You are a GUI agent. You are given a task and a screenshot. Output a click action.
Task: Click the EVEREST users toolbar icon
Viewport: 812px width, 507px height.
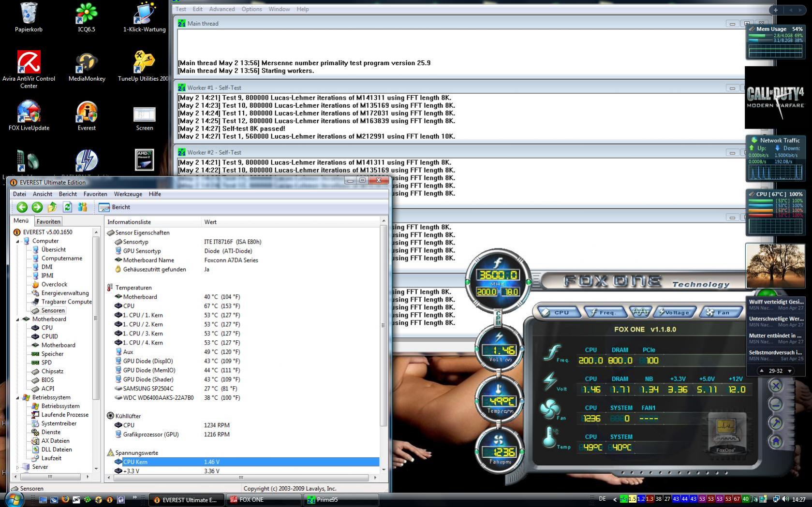coord(83,207)
